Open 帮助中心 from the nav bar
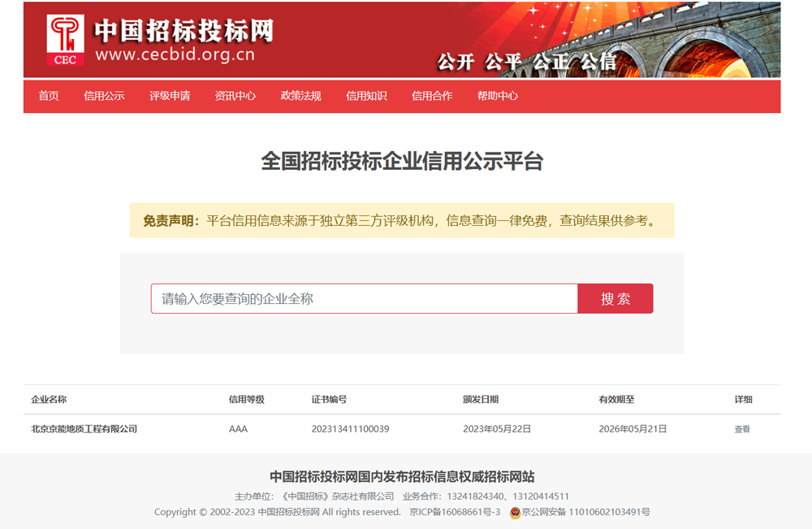 [498, 96]
